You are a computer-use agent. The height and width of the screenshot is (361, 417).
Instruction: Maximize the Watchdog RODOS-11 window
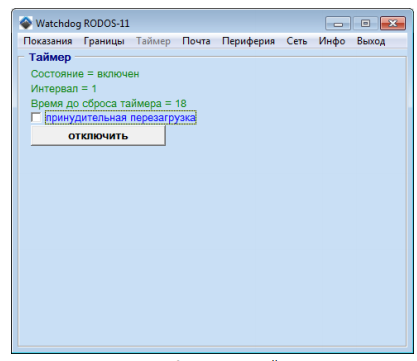[x=365, y=23]
